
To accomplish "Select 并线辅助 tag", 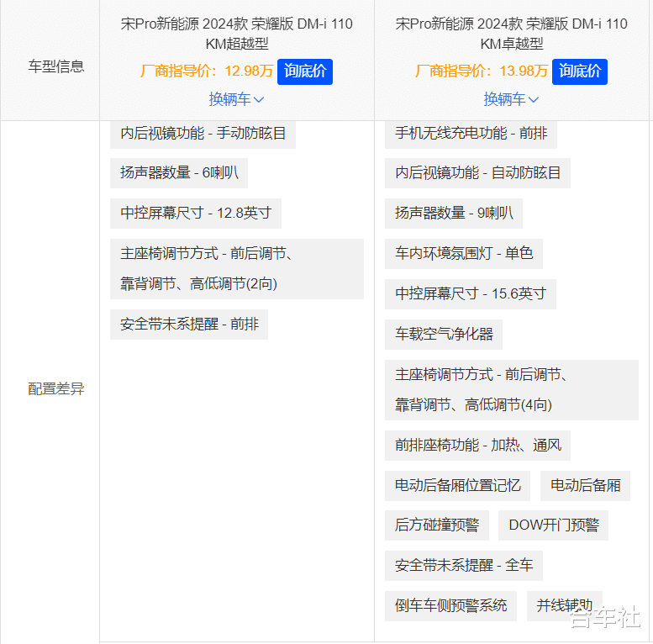I will click(565, 606).
